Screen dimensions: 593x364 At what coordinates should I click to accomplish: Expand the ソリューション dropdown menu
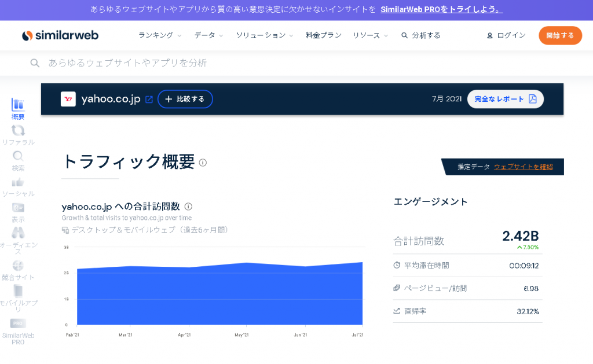point(264,35)
